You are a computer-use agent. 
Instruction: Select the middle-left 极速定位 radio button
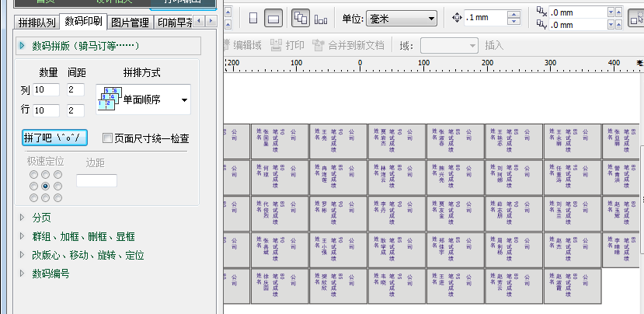tap(33, 187)
